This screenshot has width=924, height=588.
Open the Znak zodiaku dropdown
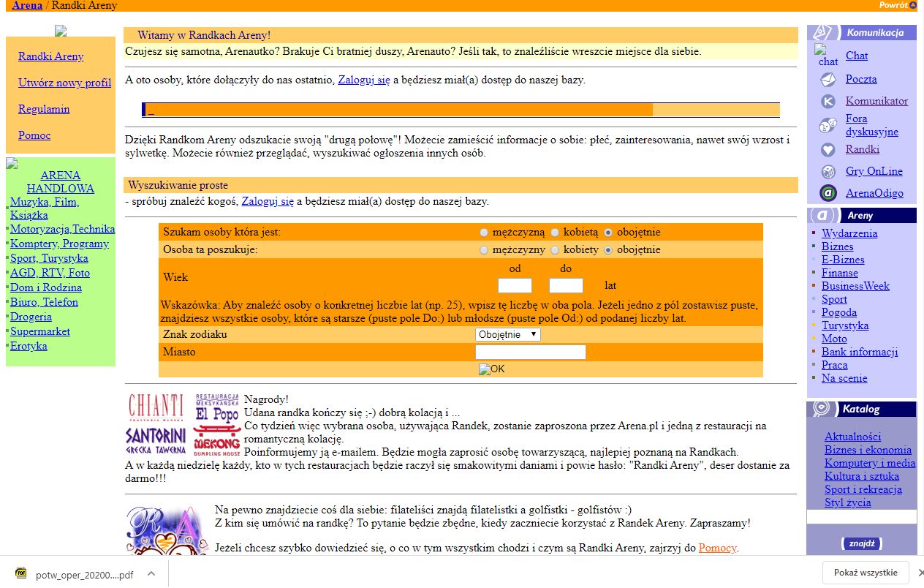click(508, 334)
